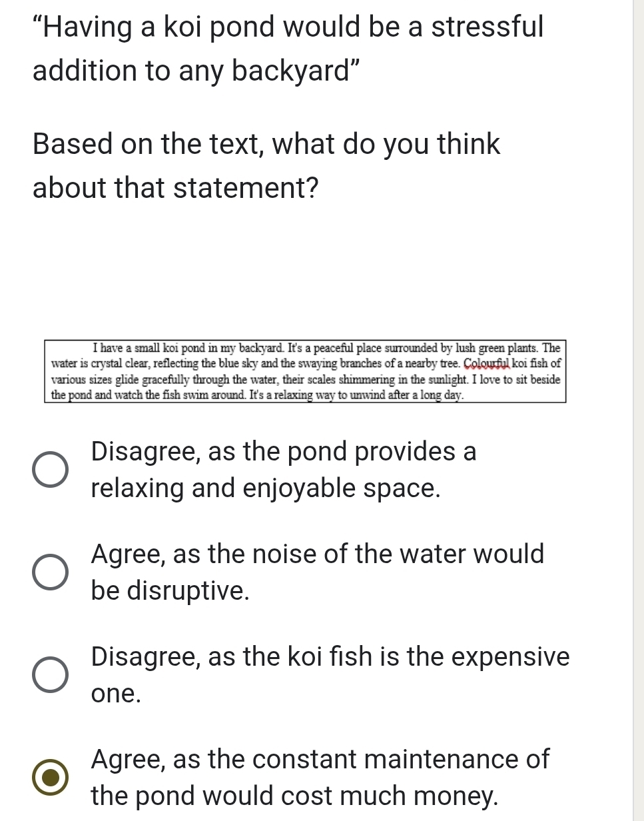The image size is (644, 821).
Task: Click the answer text "Disagree, as the koi fish is the expensive"
Action: [330, 657]
